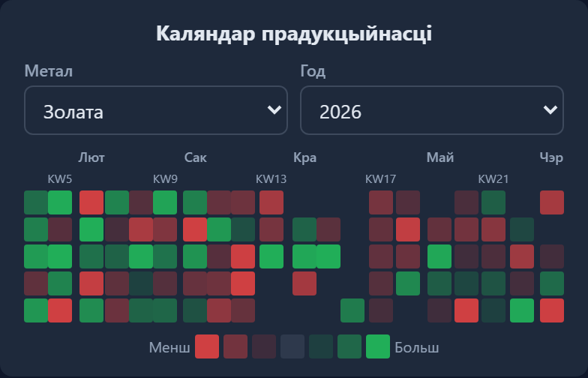The width and height of the screenshot is (588, 378).
Task: Click the top heatmap cell under KW9
Action: coord(165,202)
